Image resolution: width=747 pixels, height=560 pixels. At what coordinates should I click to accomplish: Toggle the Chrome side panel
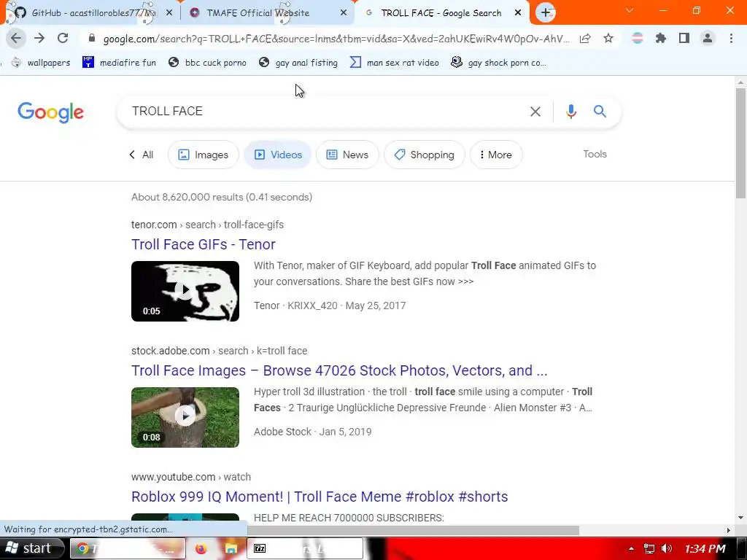click(x=684, y=38)
